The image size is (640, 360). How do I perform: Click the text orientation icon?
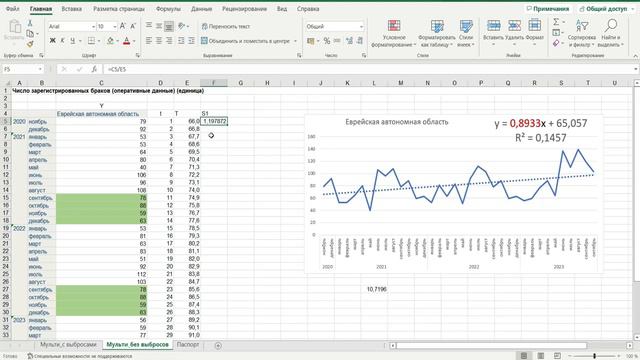pos(182,26)
